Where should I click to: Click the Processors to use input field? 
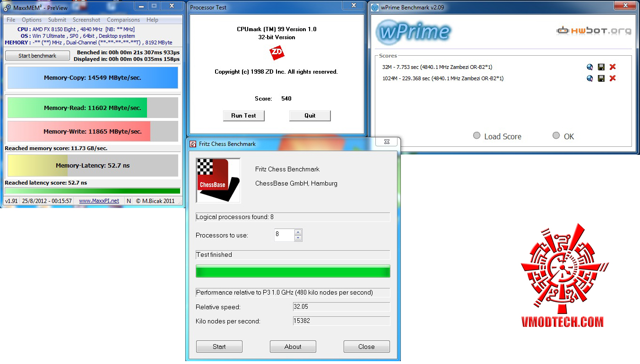(x=284, y=235)
